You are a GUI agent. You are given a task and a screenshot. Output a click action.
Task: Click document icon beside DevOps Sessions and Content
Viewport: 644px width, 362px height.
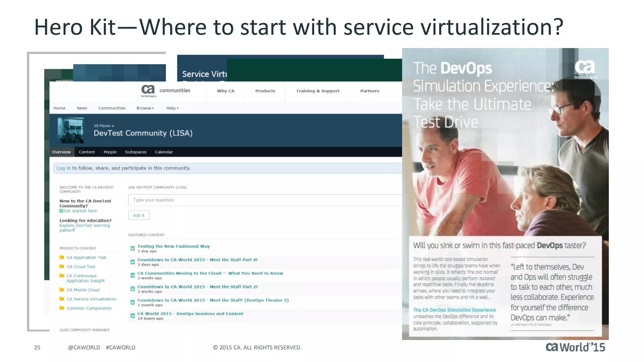[133, 315]
